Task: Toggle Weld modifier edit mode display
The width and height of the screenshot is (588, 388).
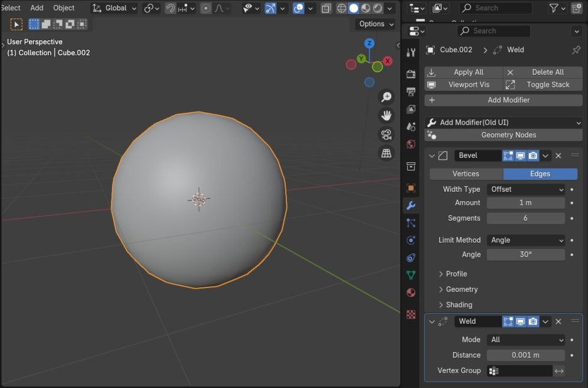Action: point(508,321)
